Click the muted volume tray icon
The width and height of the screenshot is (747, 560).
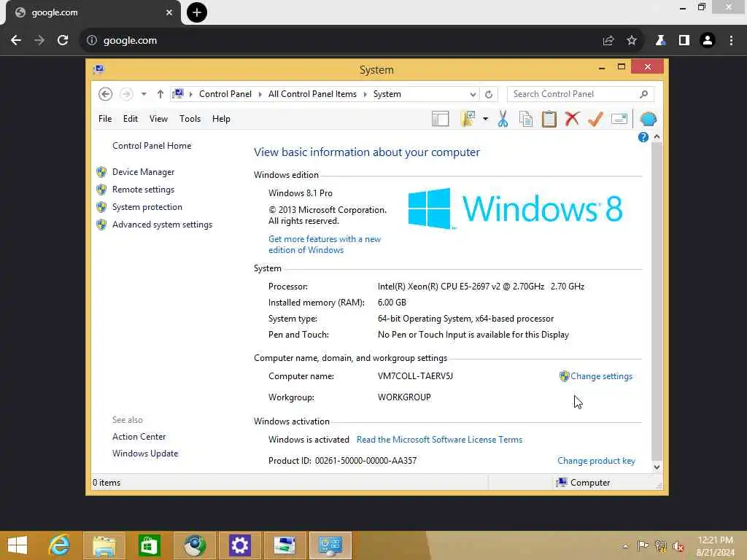(x=678, y=546)
